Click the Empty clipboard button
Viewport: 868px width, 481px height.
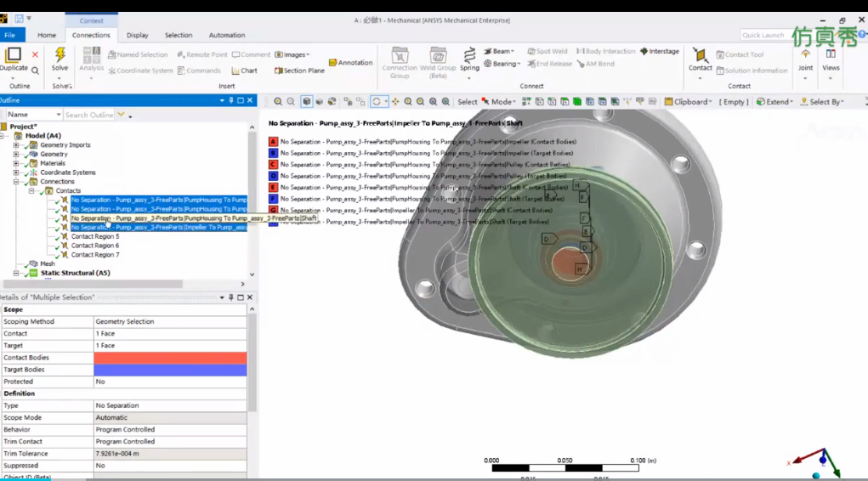coord(734,102)
